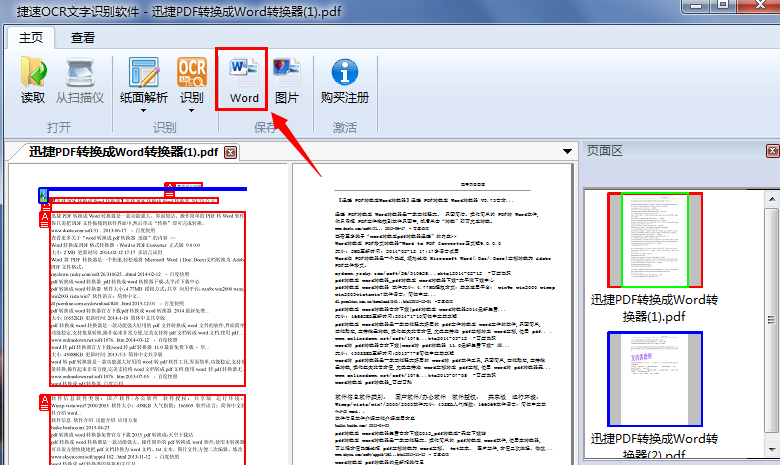
Task: Save result as Word document
Action: coord(244,80)
